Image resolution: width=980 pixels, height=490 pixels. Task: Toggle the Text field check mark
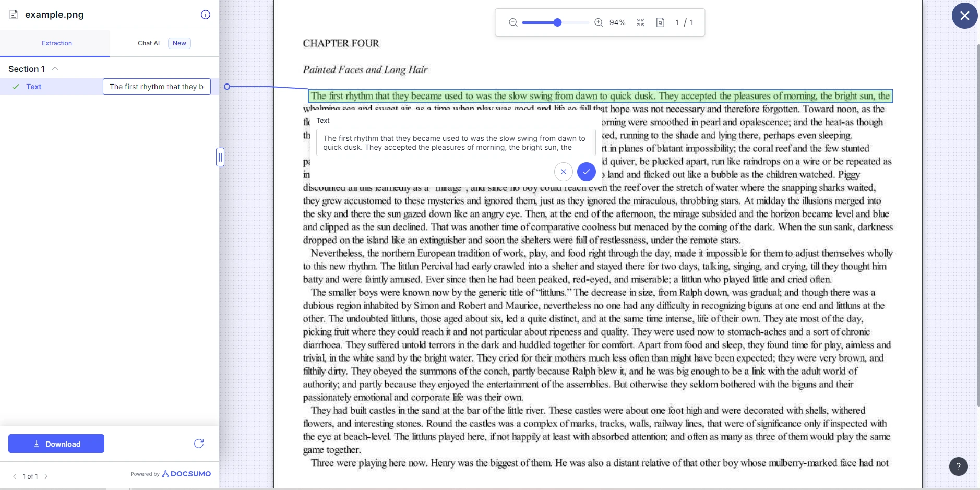coord(16,87)
